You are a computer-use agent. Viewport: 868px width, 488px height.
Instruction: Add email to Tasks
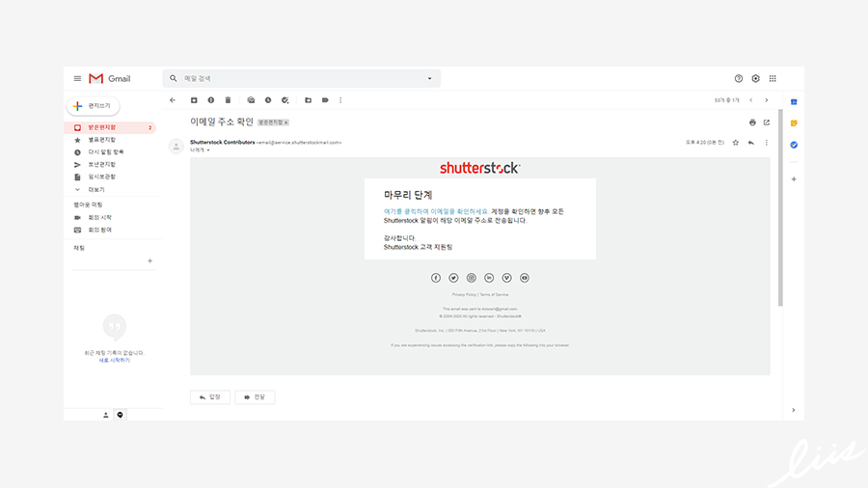[x=285, y=100]
